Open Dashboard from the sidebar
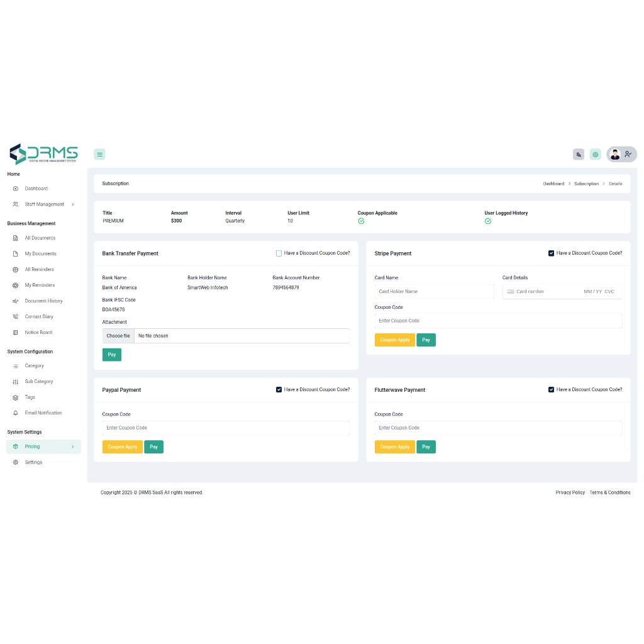 coord(36,189)
